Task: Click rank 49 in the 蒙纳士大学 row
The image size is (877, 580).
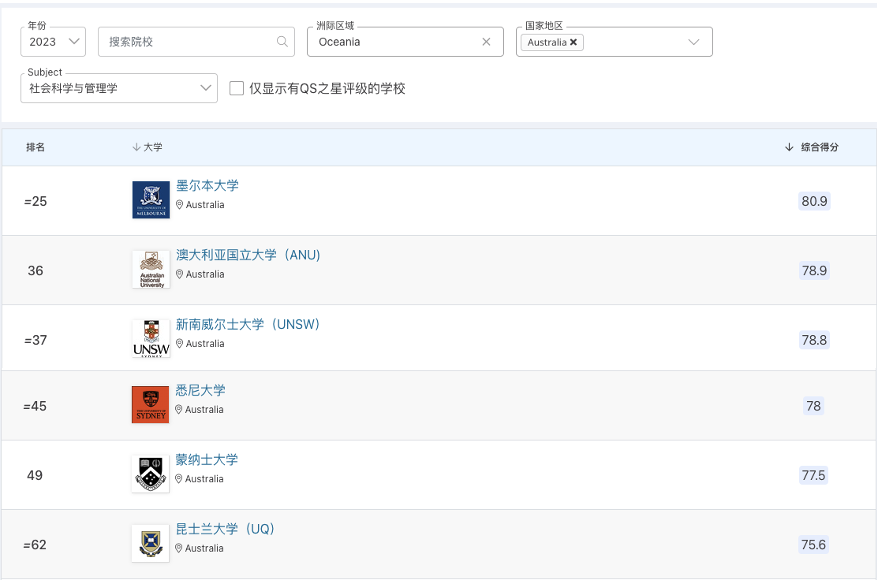Action: point(35,475)
